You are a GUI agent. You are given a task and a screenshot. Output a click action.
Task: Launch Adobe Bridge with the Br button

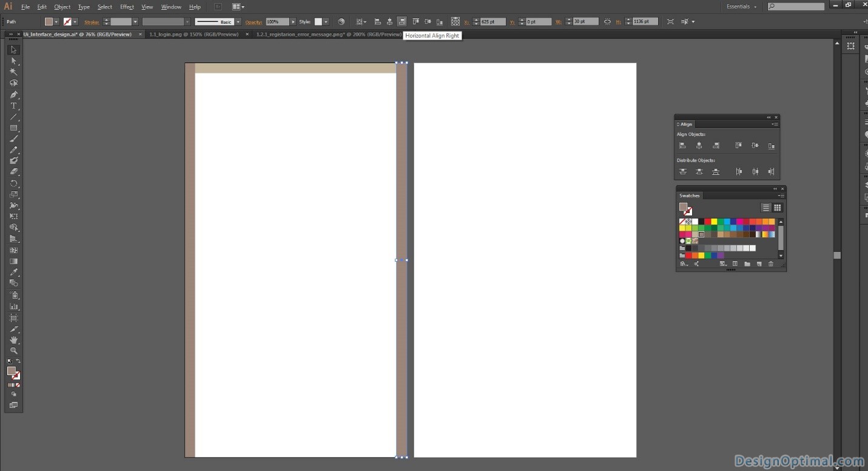pos(218,7)
